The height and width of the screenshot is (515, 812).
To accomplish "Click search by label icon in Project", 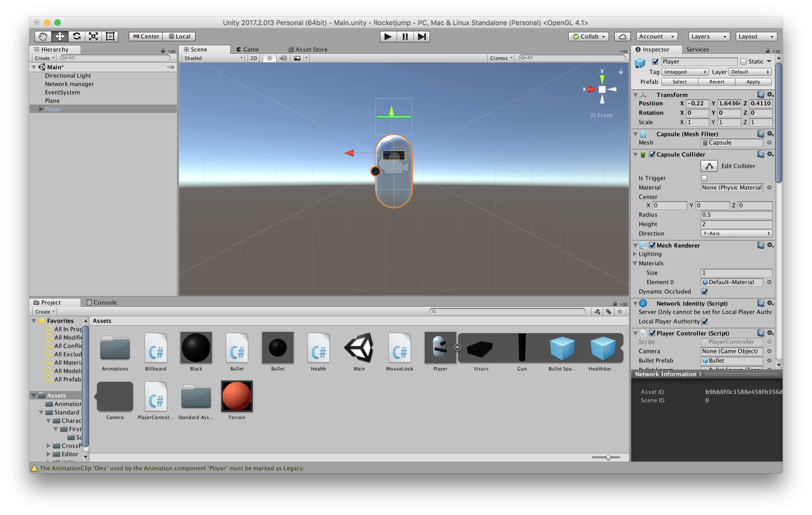I will coord(608,312).
